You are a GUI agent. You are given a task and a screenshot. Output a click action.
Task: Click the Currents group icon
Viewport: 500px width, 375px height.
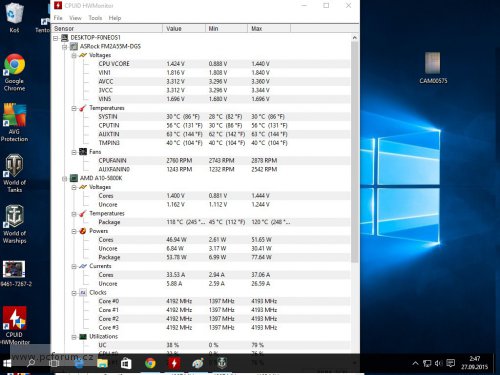click(83, 266)
